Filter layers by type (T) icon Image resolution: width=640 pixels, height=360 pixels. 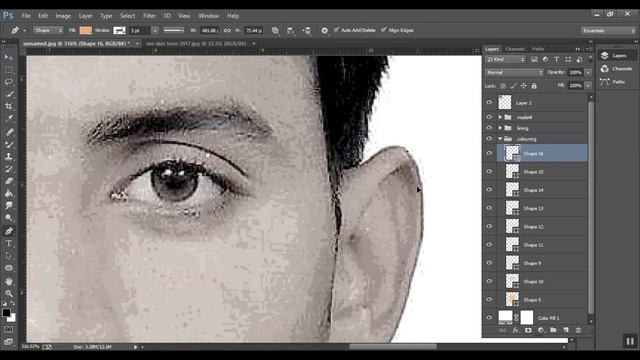pyautogui.click(x=557, y=60)
